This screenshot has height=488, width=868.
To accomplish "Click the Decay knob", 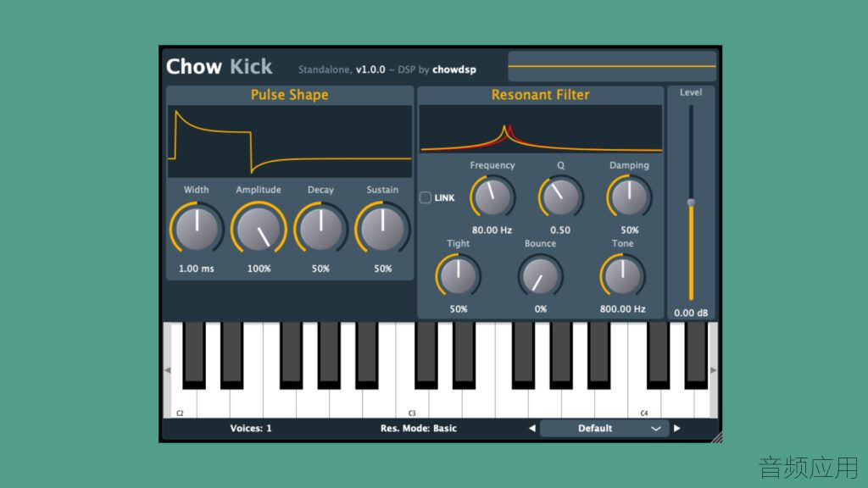I will (x=320, y=229).
